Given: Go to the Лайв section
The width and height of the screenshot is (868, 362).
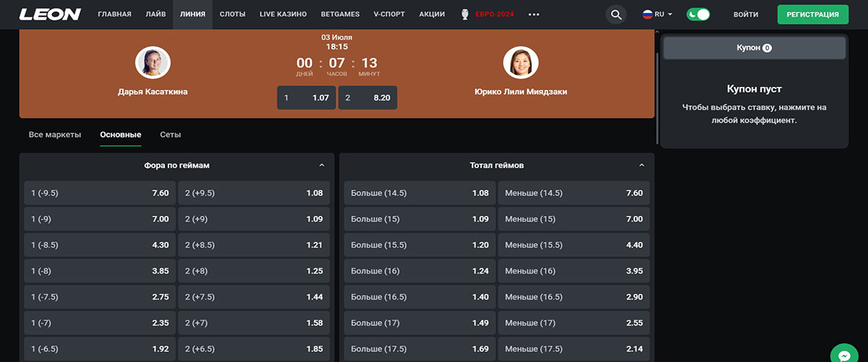Looking at the screenshot, I should click(155, 14).
